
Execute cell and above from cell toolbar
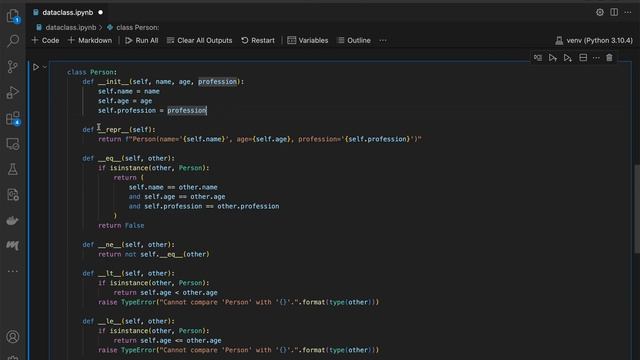(553, 58)
